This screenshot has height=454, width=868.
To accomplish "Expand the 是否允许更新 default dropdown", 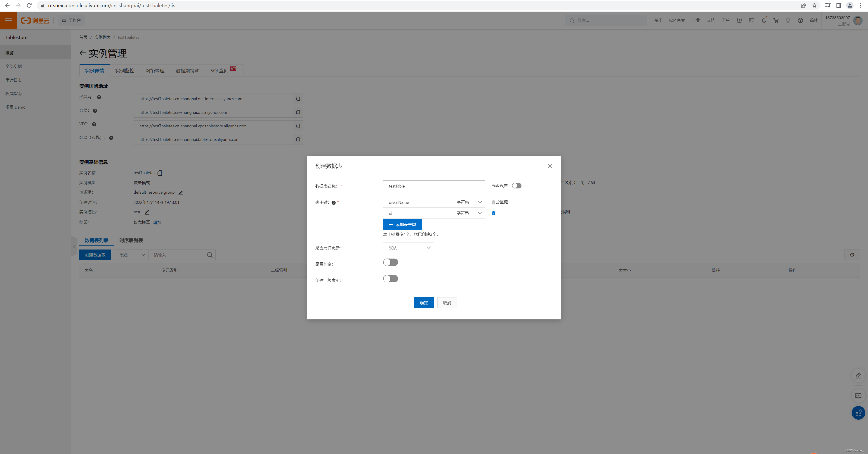I will (408, 247).
